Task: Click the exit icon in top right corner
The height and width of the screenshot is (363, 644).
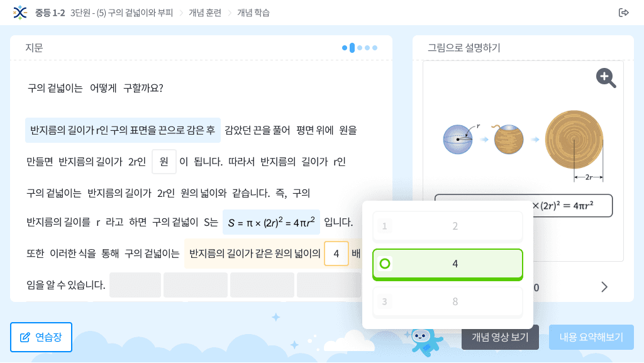Action: click(623, 13)
